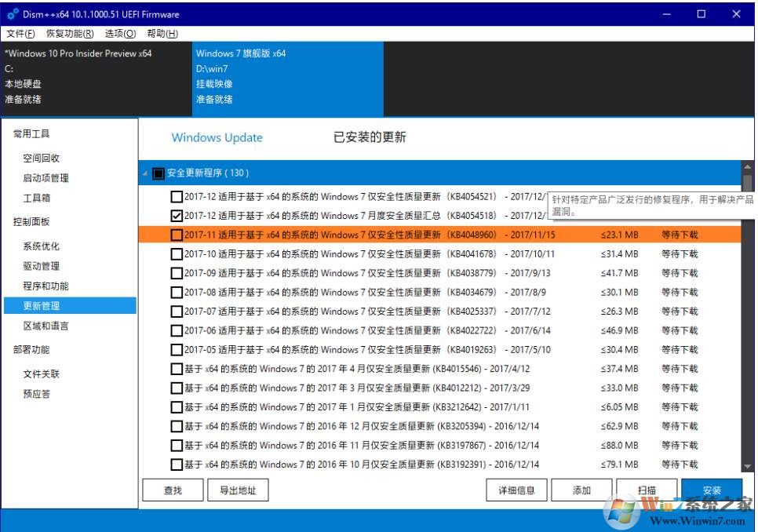Select the Windows Update tab
Screen dimensions: 758x532
tap(217, 137)
